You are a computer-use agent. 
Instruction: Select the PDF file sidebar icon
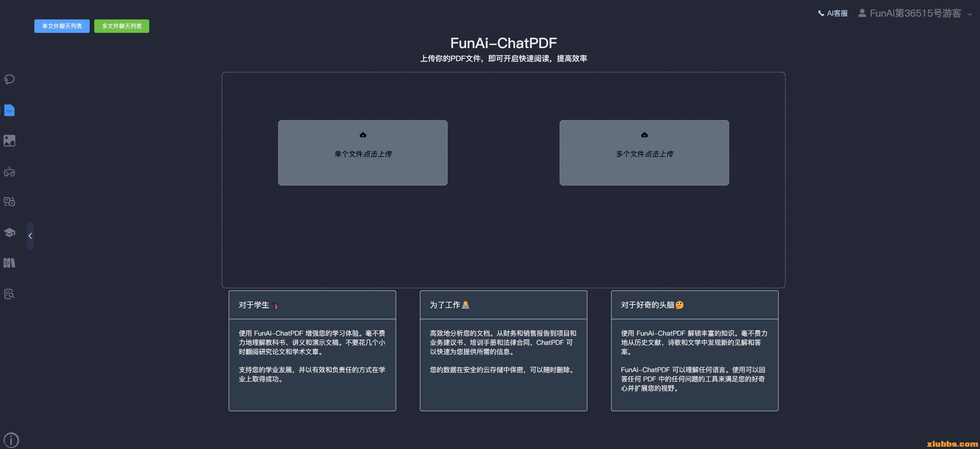click(9, 110)
